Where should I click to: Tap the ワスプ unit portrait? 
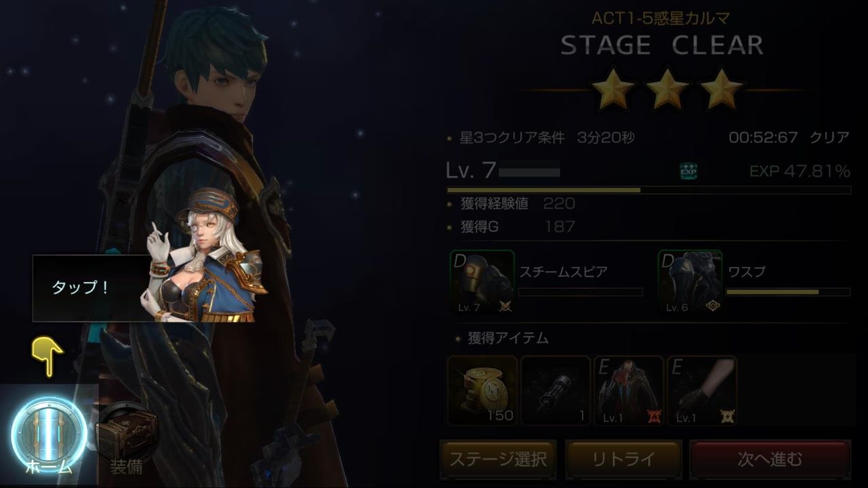(x=690, y=282)
